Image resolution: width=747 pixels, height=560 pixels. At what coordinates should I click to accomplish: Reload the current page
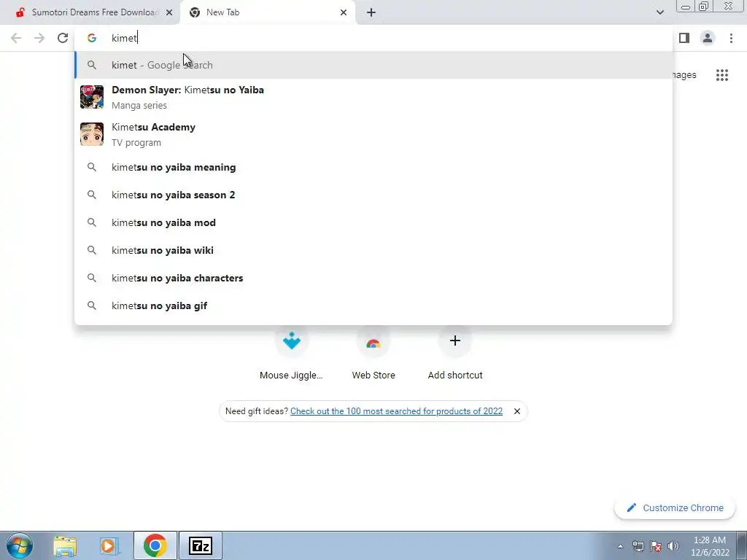(x=63, y=38)
